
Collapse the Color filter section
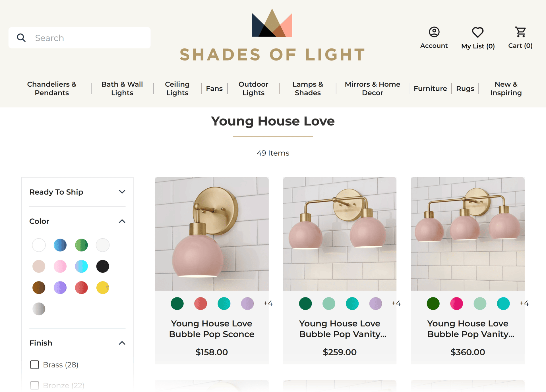(122, 221)
